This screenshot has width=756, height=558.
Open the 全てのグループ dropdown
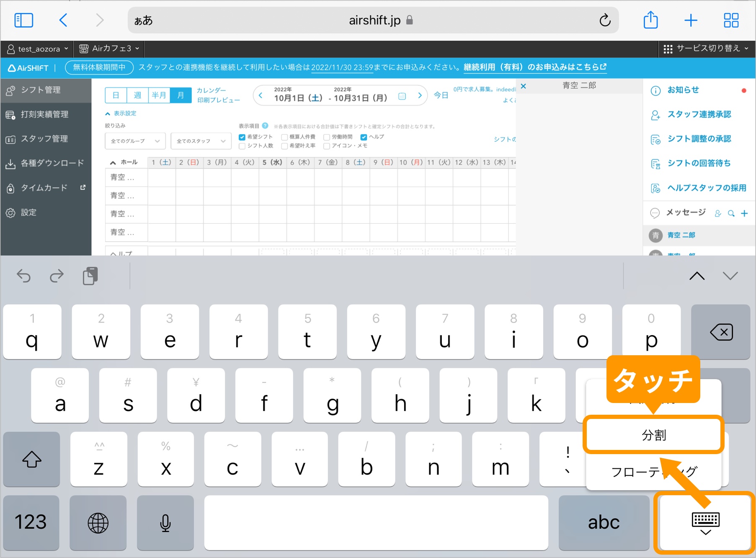[135, 141]
